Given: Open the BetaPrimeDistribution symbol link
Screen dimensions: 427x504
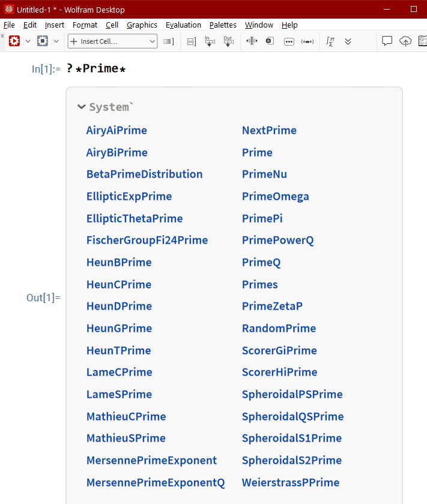Looking at the screenshot, I should pyautogui.click(x=145, y=174).
